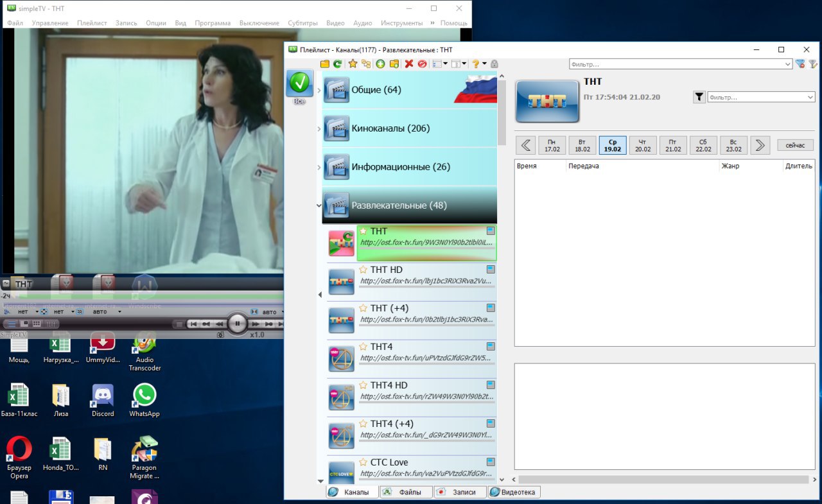
Task: Open the top playlist filter combo box
Action: (681, 64)
